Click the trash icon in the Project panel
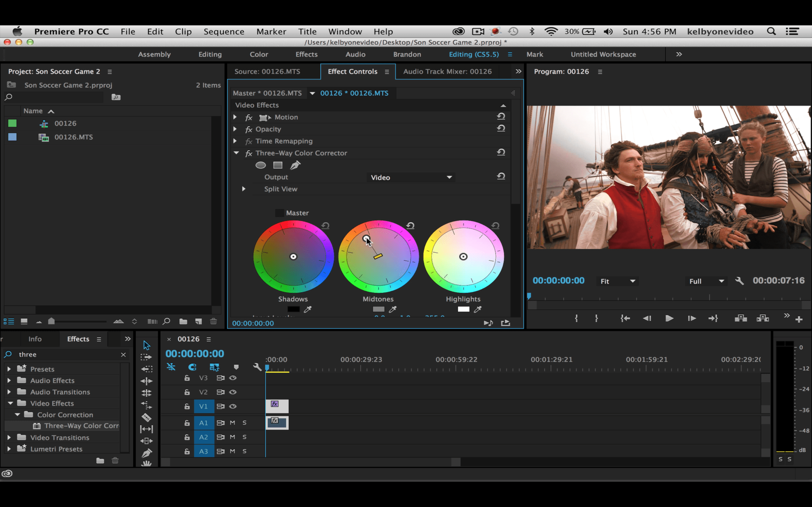The image size is (812, 507). (214, 321)
